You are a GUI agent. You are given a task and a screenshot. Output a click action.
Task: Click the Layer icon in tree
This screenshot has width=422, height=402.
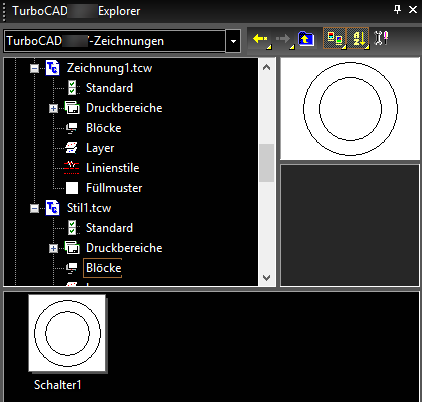tap(72, 148)
